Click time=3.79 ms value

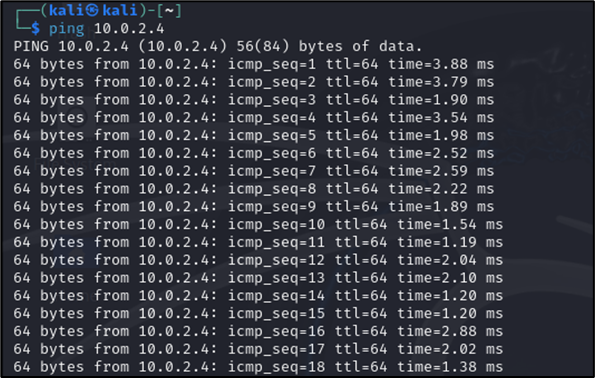click(441, 82)
